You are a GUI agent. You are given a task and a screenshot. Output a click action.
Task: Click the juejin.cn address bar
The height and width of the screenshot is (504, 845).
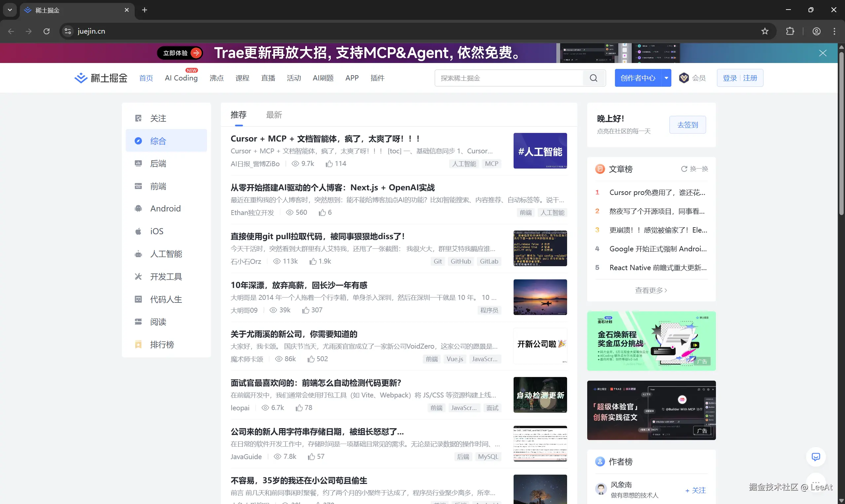(418, 31)
